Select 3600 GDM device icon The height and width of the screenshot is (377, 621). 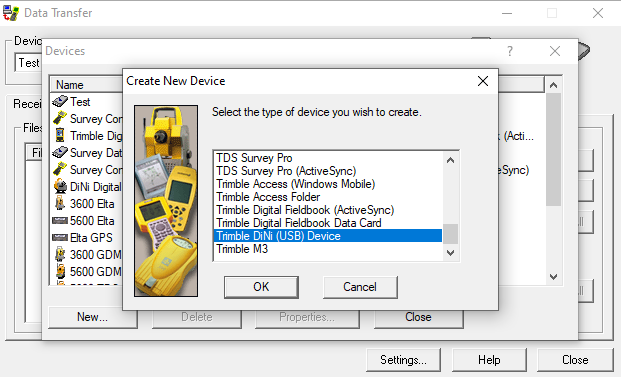click(x=60, y=254)
